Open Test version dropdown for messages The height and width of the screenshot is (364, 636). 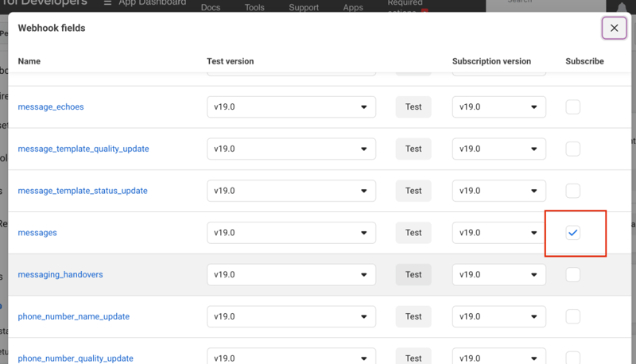tap(291, 233)
